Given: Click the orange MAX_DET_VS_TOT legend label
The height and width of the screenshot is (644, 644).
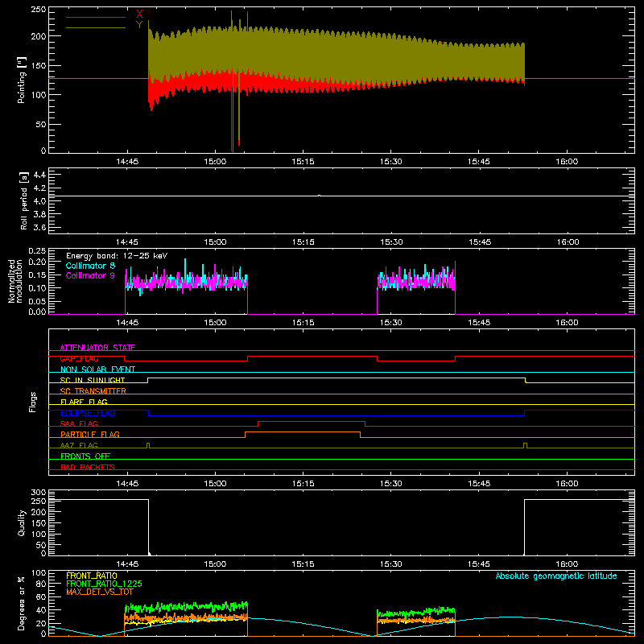Looking at the screenshot, I should pyautogui.click(x=100, y=592).
